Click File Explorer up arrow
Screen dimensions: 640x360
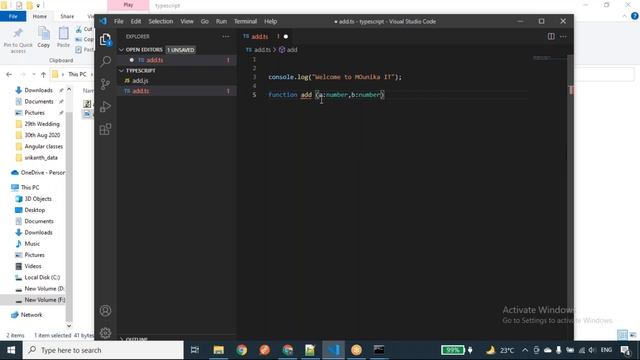(x=43, y=74)
